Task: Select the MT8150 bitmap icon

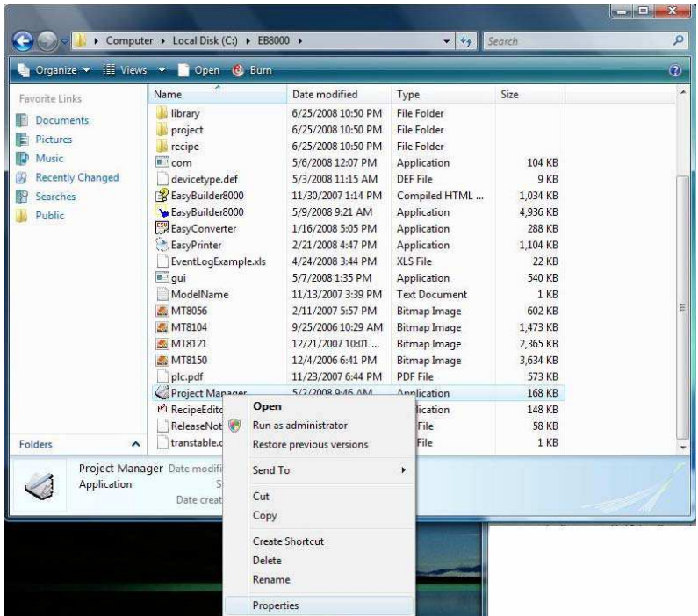Action: click(x=162, y=360)
